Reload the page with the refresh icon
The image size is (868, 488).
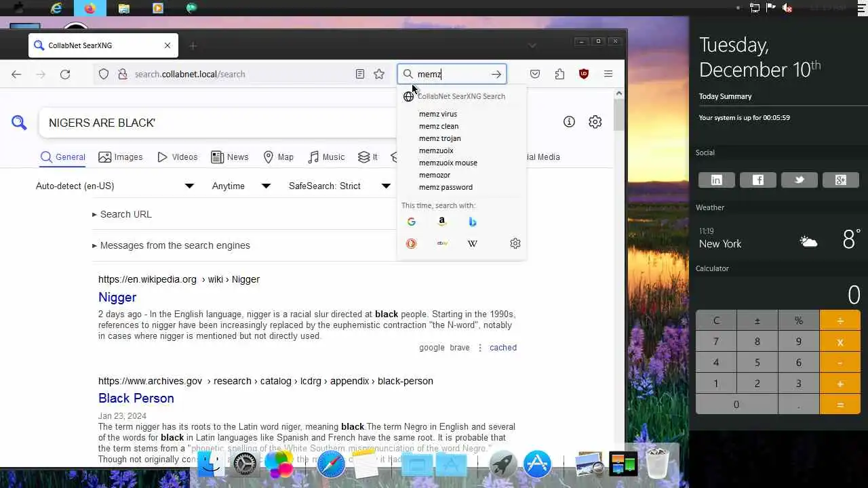coord(65,74)
